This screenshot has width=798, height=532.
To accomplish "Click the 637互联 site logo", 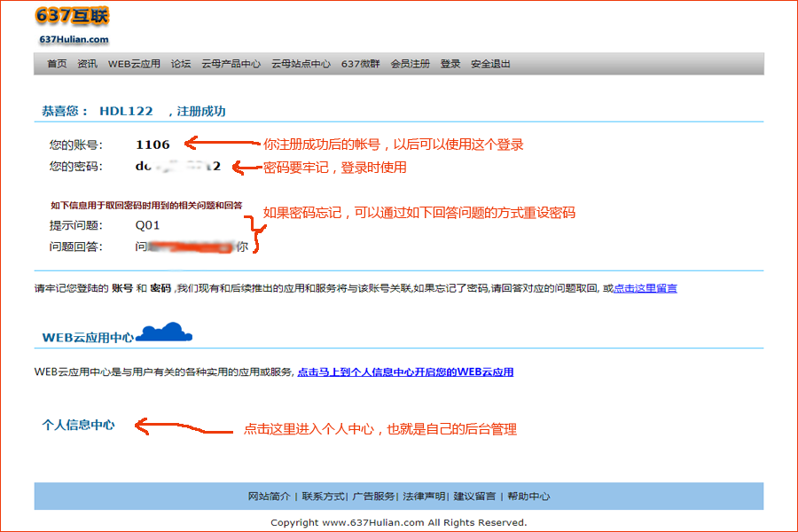I will [x=74, y=25].
